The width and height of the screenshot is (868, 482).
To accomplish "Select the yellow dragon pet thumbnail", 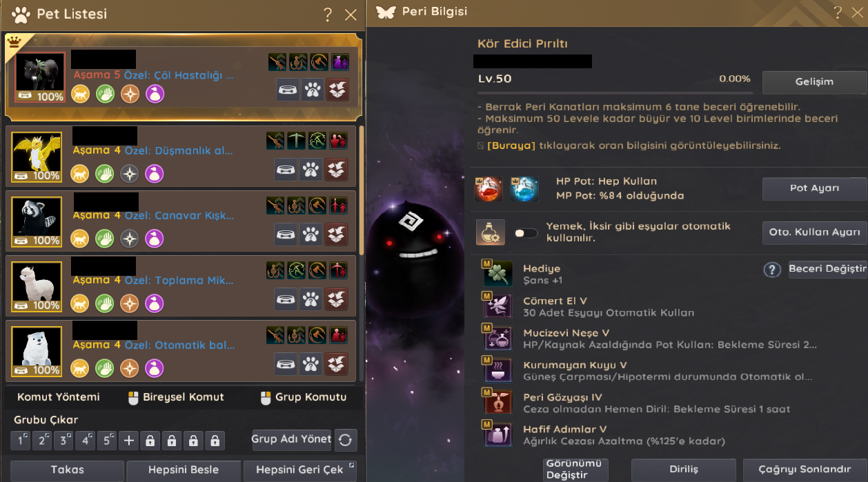I will tap(37, 157).
